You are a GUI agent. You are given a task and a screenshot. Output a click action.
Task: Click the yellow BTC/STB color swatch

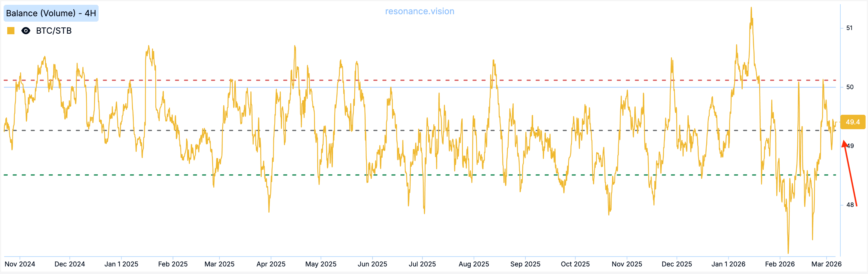(11, 31)
